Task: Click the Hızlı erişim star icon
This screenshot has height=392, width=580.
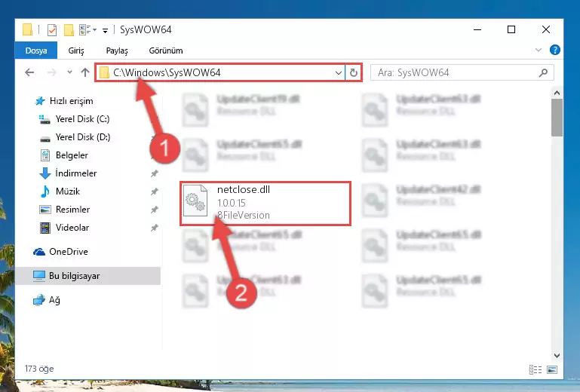Action: 39,101
